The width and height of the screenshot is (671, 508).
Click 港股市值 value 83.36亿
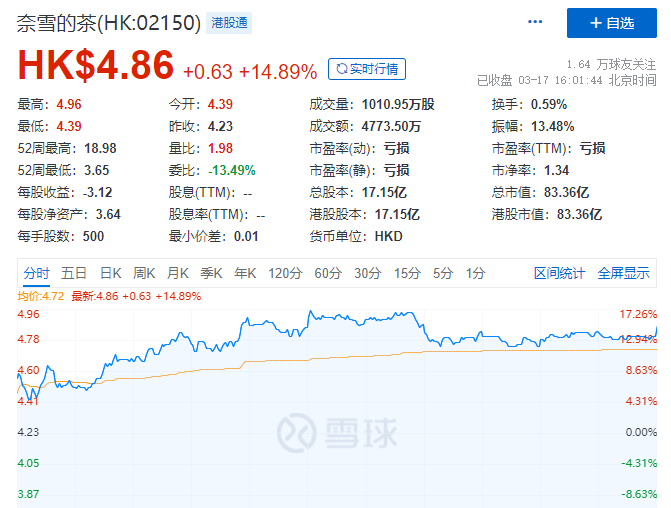coord(579,214)
